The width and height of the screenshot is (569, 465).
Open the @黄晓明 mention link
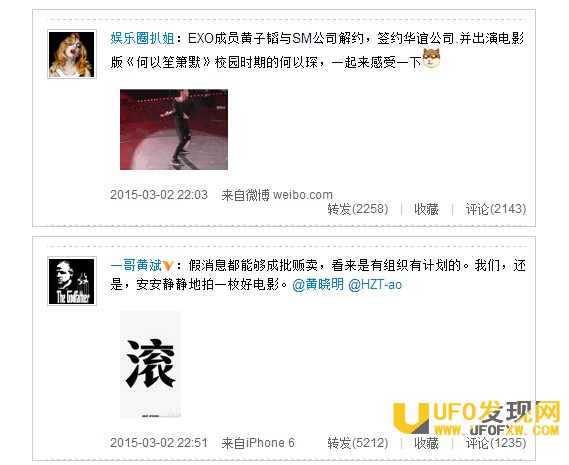pyautogui.click(x=318, y=285)
